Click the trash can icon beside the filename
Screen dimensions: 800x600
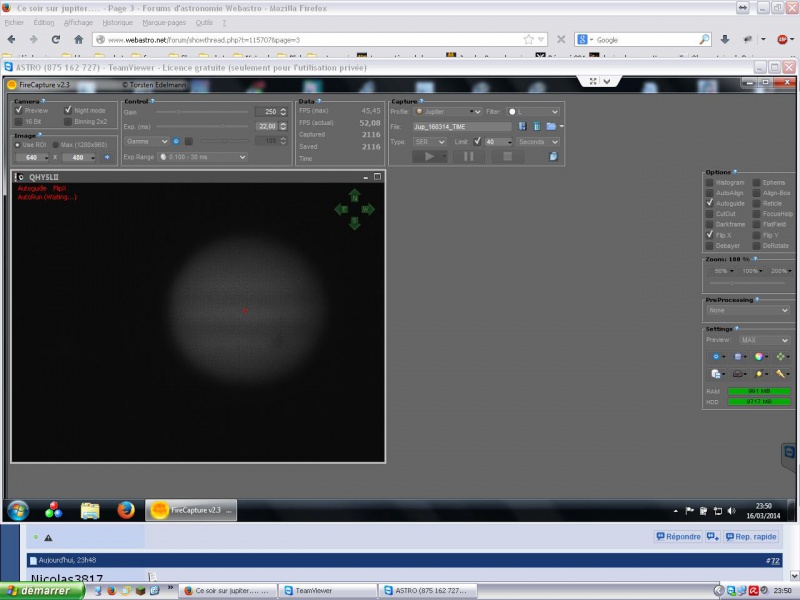pos(537,126)
